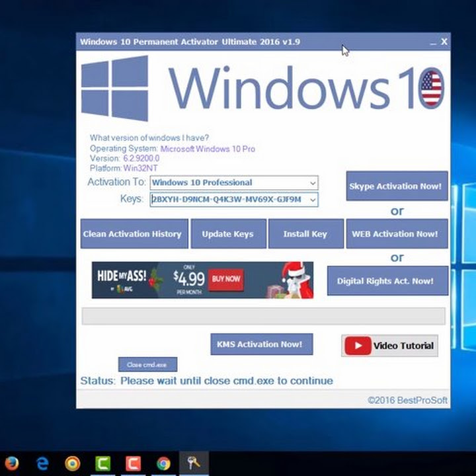476x476 pixels.
Task: Click WEB Activation Now! button
Action: pos(397,234)
